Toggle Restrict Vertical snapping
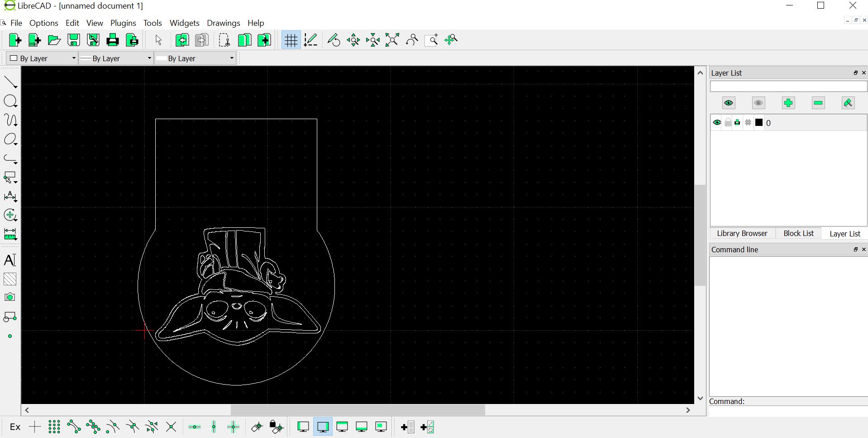Screen dimensions: 868x438 point(214,427)
